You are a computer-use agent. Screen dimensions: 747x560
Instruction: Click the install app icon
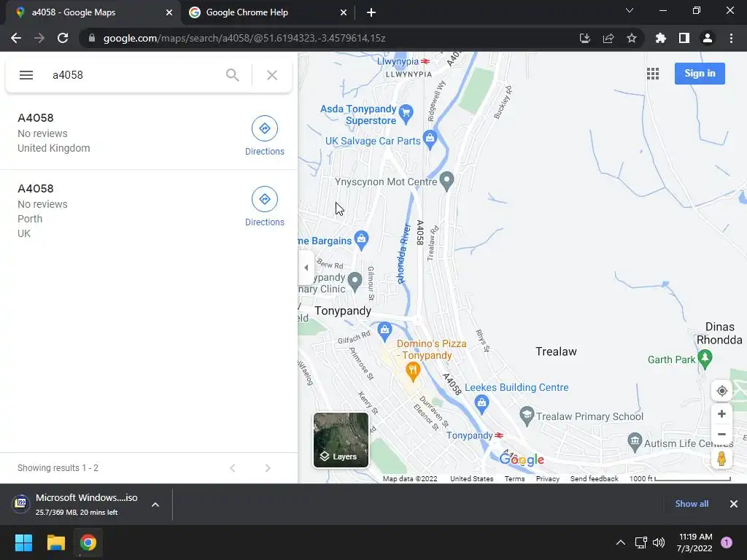584,38
